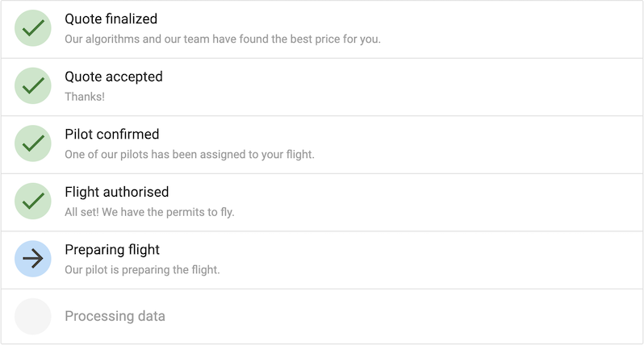This screenshot has height=345, width=644.
Task: Select the Preparing flight step title
Action: click(112, 249)
